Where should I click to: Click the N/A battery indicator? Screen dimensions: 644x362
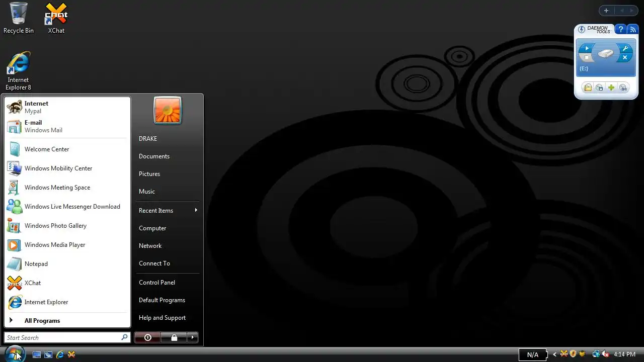pos(532,354)
